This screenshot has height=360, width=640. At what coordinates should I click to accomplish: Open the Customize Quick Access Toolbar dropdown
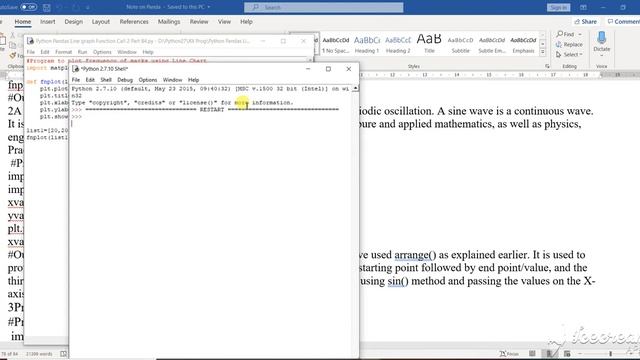point(88,7)
